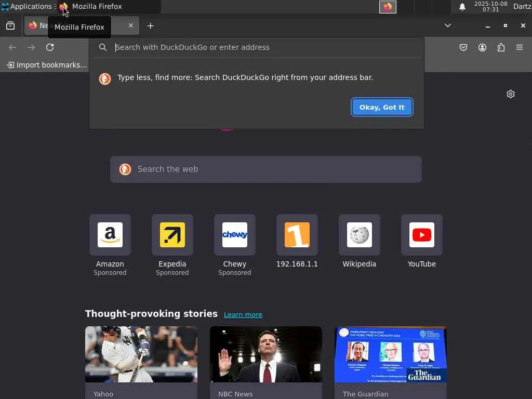Click the DuckDuckGo logo in the tip
Screen dimensions: 532x399
pos(105,79)
